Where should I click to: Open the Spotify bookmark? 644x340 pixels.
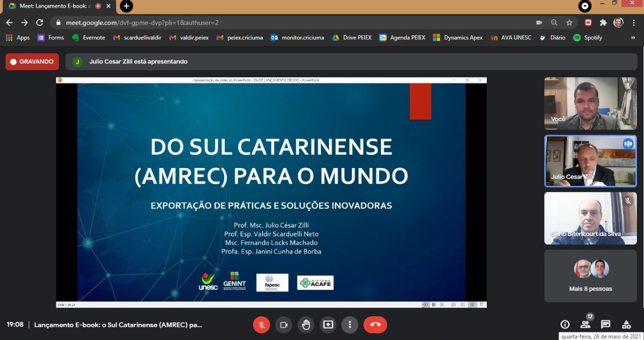pyautogui.click(x=588, y=37)
